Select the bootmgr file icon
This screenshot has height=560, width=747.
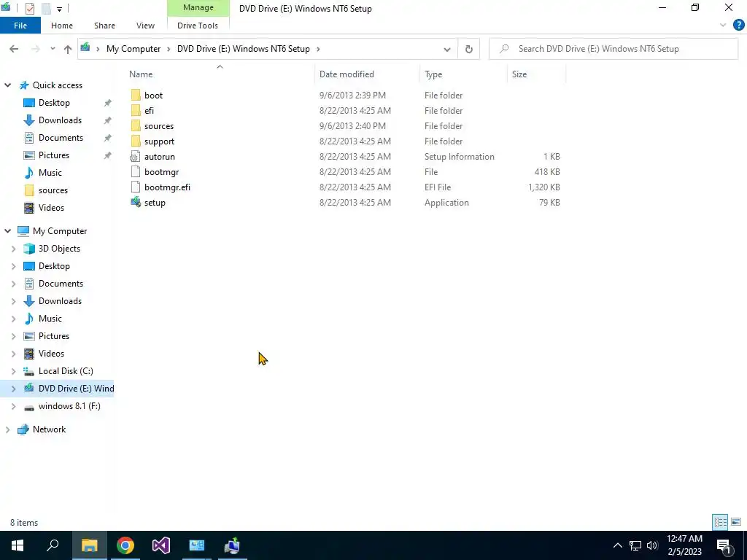(x=136, y=172)
